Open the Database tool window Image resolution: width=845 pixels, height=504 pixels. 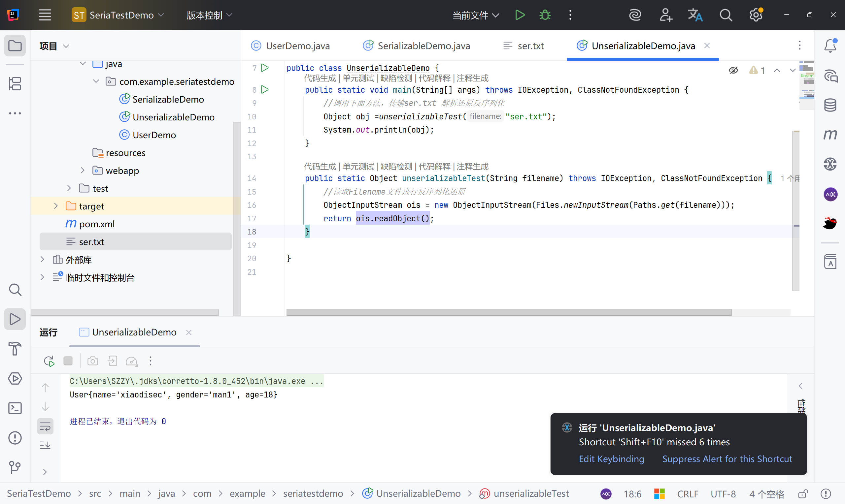click(830, 105)
